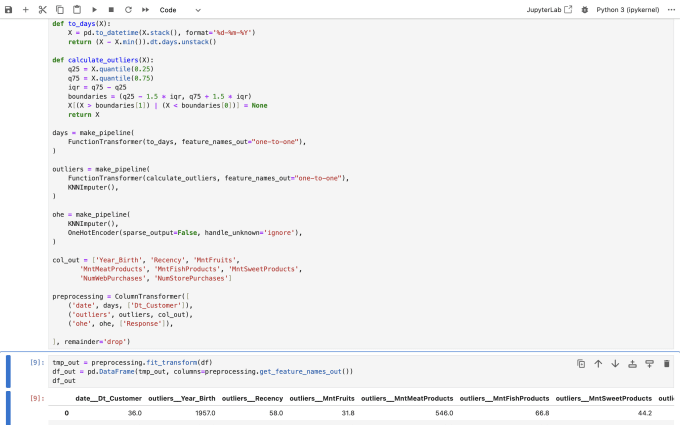Collapse the output of cell 9
This screenshot has height=425, width=680.
8,408
